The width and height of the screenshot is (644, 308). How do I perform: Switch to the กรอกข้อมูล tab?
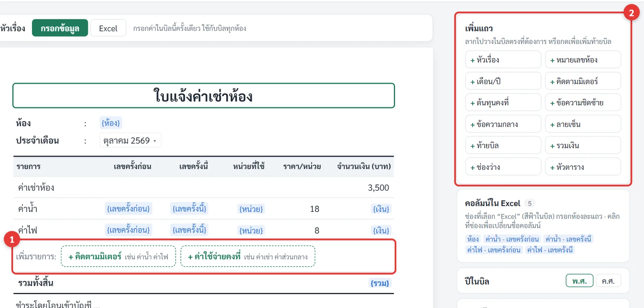[60, 28]
